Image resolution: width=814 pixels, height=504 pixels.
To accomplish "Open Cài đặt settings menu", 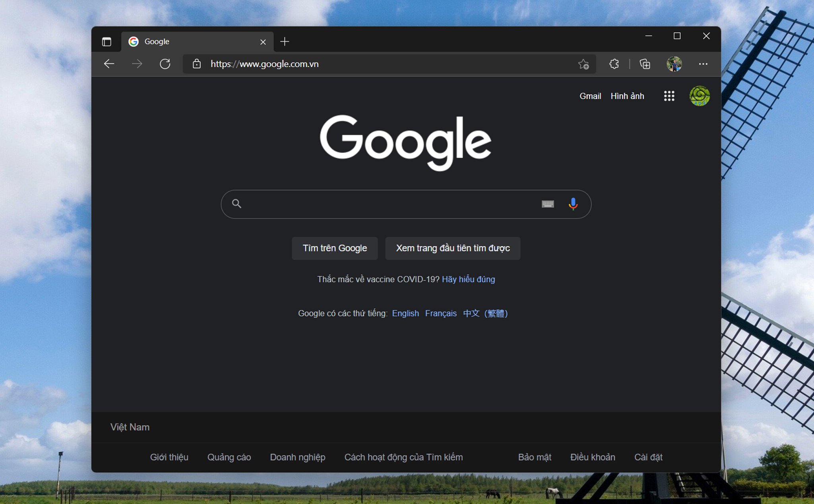I will click(648, 457).
